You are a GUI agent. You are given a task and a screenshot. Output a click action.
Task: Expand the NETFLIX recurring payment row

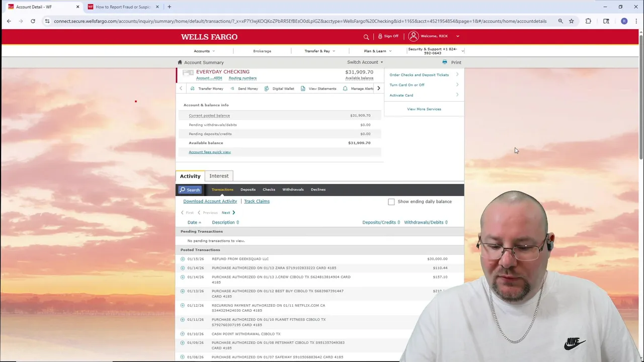pos(183,305)
